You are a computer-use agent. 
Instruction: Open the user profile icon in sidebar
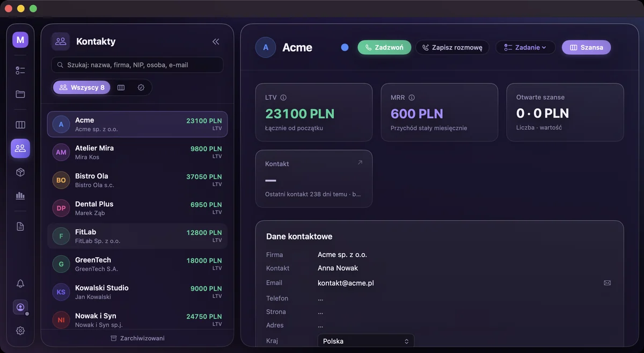(x=20, y=307)
